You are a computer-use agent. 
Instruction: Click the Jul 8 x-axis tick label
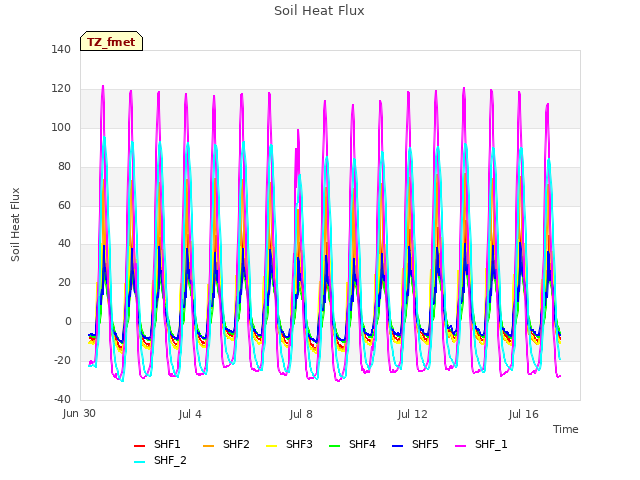[x=301, y=414]
